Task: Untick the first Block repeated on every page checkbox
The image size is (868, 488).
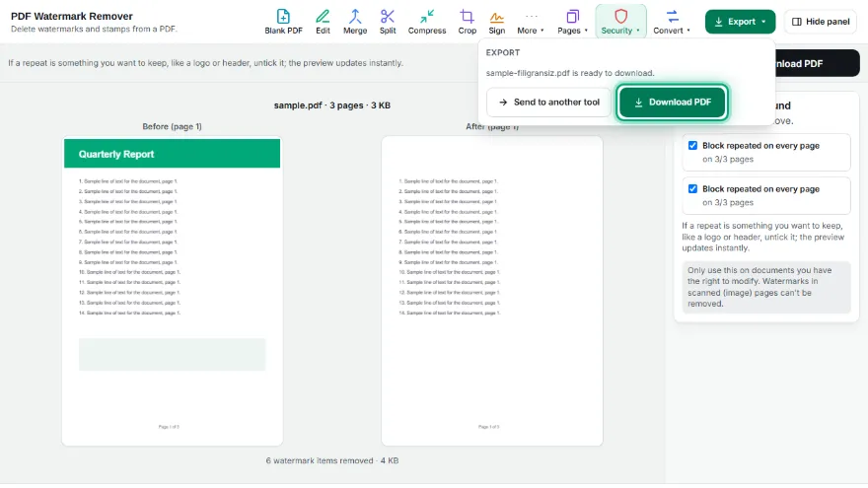Action: pyautogui.click(x=692, y=146)
